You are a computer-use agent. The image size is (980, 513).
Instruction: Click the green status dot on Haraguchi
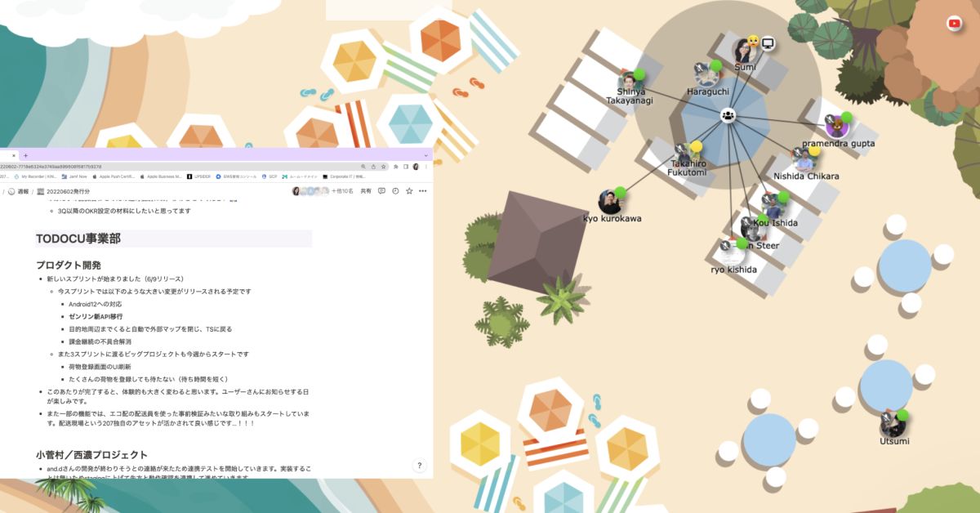pyautogui.click(x=716, y=65)
